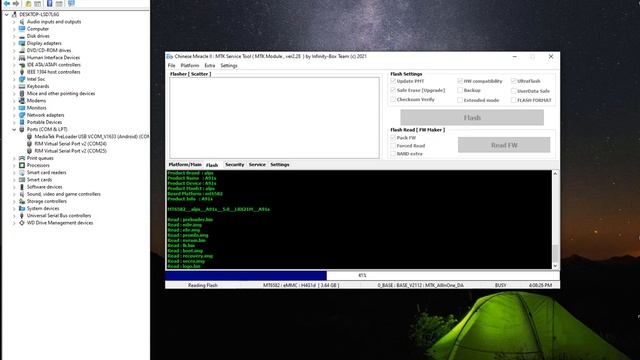640x360 pixels.
Task: Open the Platform menu
Action: pyautogui.click(x=190, y=66)
